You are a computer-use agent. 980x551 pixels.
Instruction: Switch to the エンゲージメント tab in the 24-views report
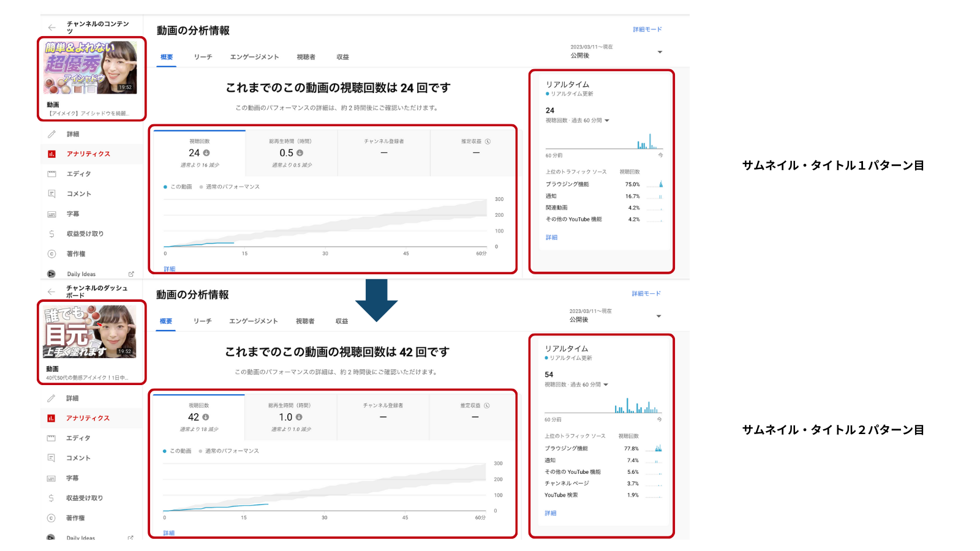coord(254,57)
